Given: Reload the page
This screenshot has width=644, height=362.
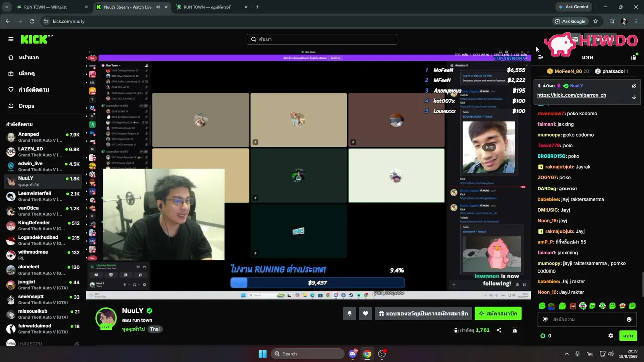Looking at the screenshot, I should pyautogui.click(x=32, y=21).
